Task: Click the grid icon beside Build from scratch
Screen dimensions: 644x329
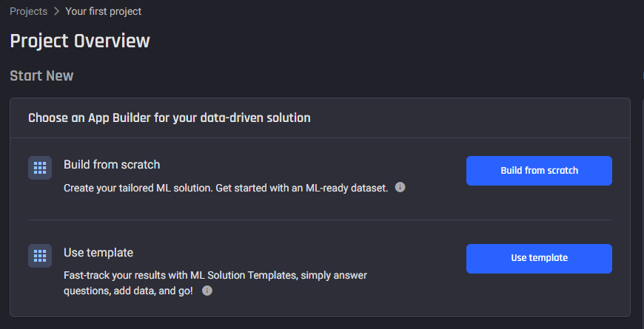Action: tap(40, 168)
